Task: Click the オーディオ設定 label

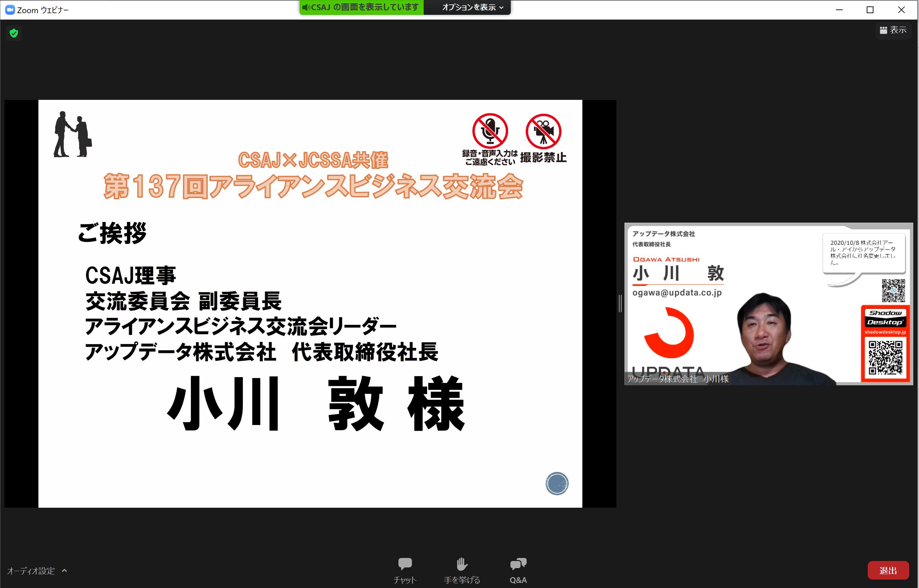Action: [x=31, y=571]
